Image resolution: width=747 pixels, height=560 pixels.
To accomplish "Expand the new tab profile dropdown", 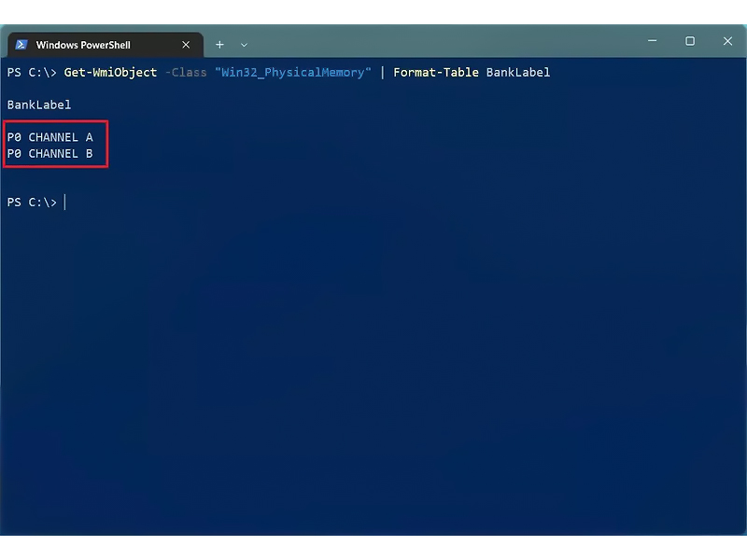I will [x=244, y=45].
